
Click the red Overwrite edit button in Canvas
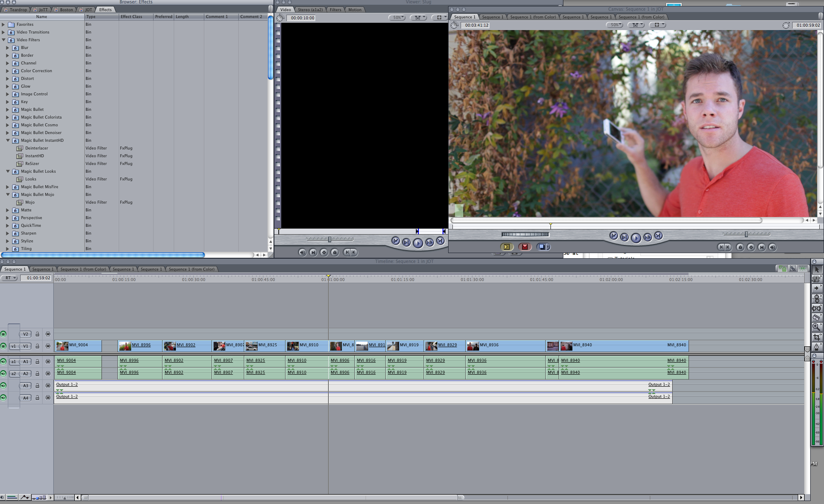[x=525, y=247]
